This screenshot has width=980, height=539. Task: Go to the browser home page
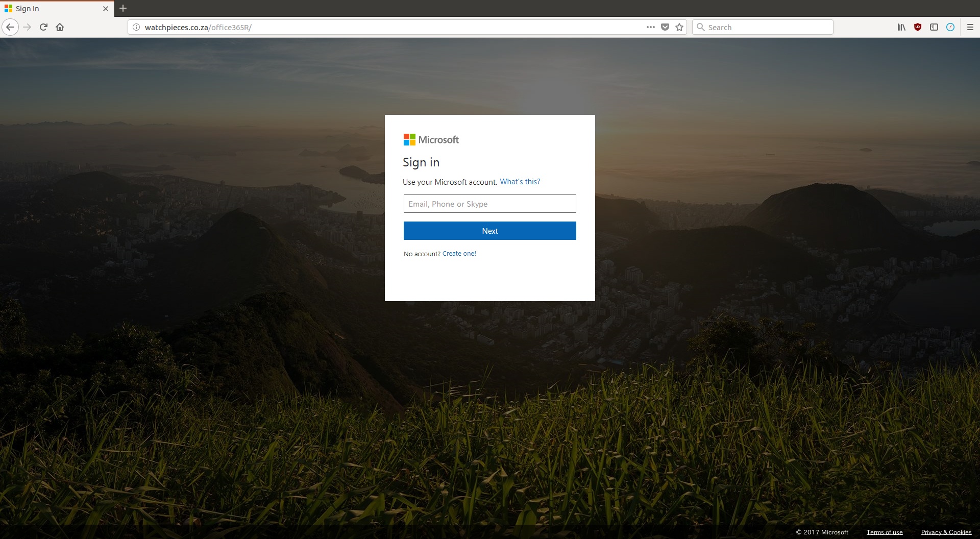click(60, 27)
